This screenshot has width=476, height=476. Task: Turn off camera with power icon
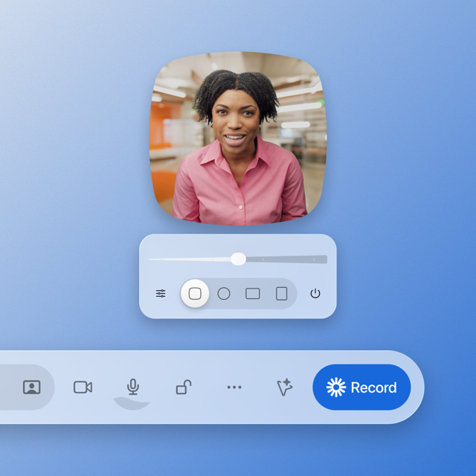click(315, 294)
